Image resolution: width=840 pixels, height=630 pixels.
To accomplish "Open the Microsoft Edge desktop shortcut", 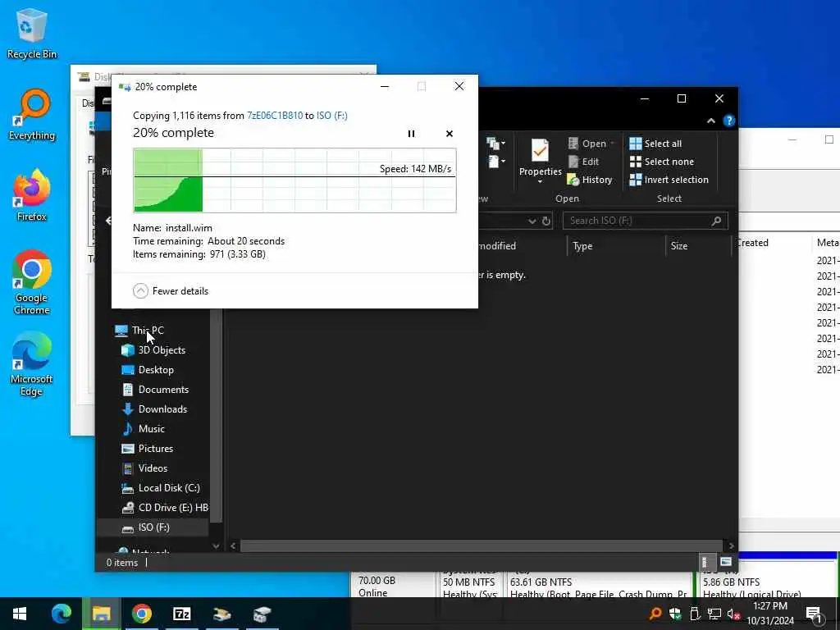I will coord(32,364).
